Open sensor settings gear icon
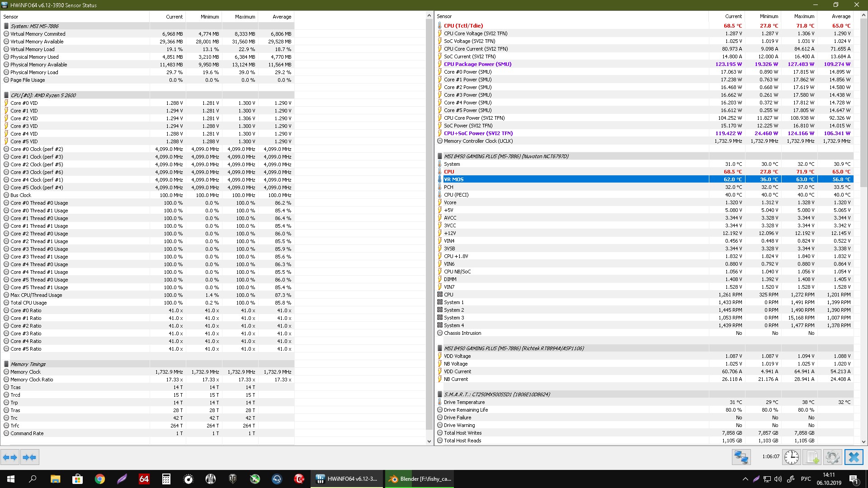Viewport: 868px width, 488px height. pyautogui.click(x=832, y=457)
